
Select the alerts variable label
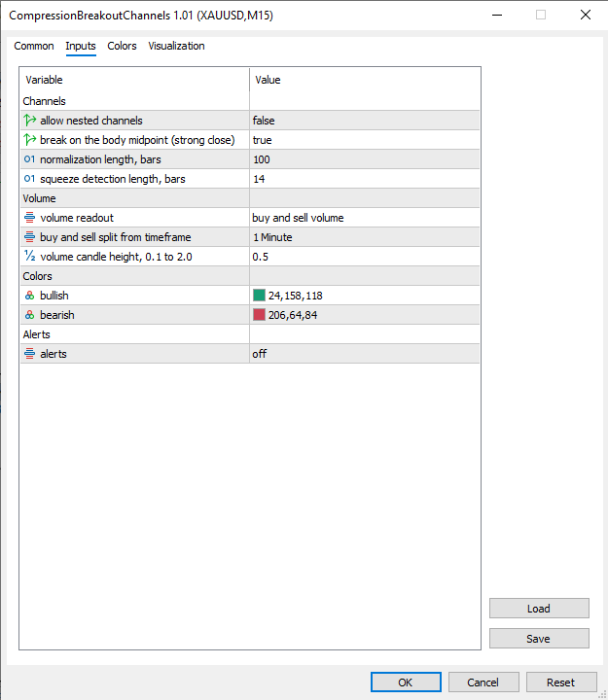54,354
